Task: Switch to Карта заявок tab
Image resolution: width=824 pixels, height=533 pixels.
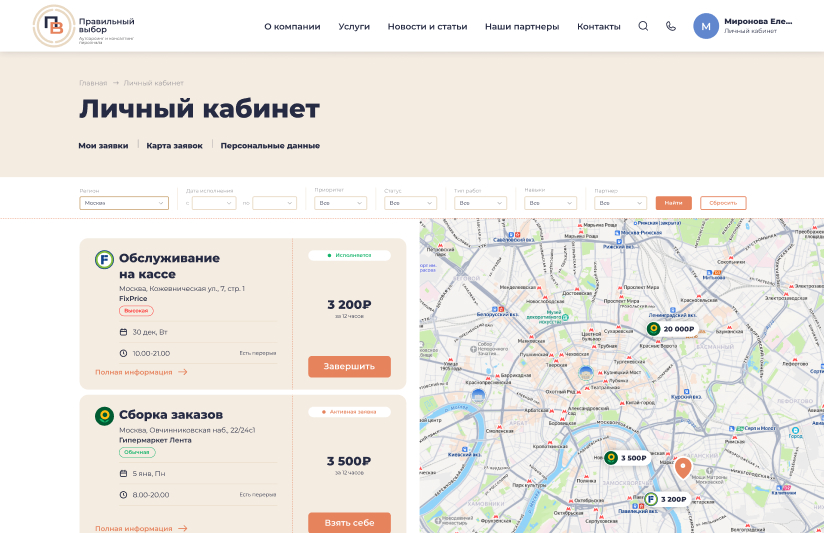Action: [174, 146]
